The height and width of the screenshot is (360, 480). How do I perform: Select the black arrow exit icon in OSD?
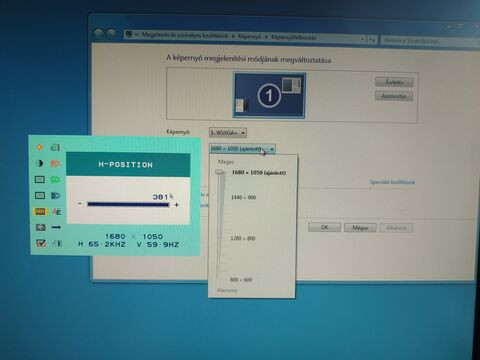[56, 227]
